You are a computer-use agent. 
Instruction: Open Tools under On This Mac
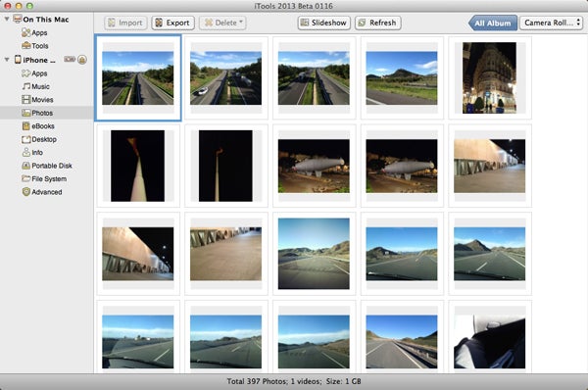34,46
